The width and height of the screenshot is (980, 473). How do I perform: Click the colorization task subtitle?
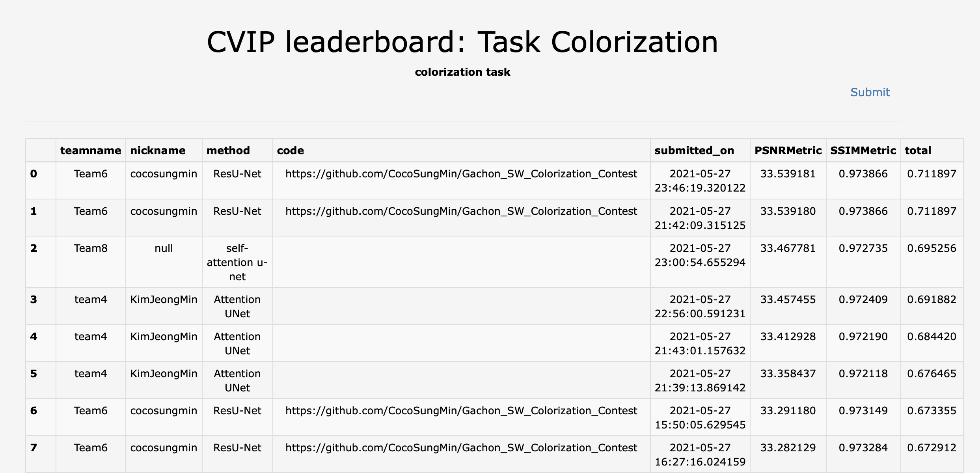tap(463, 72)
